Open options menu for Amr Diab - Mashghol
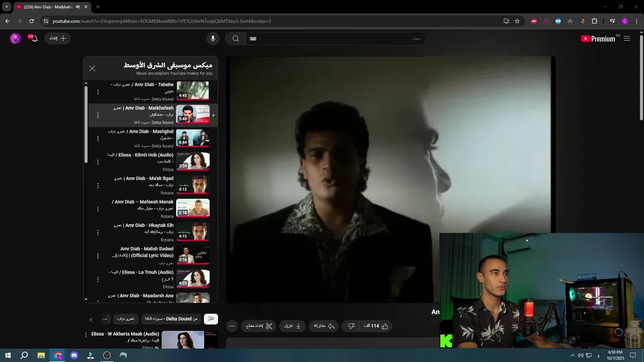Screen dimensions: 644x362 click(x=98, y=139)
